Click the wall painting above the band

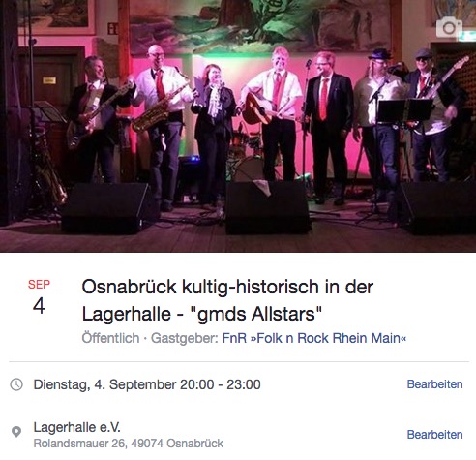(260, 26)
